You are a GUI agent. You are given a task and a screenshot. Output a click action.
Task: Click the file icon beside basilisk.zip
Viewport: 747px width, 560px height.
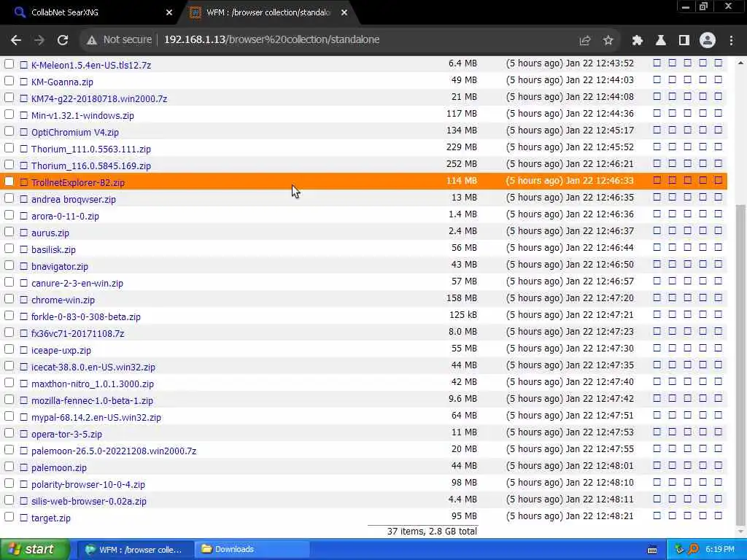(x=24, y=249)
